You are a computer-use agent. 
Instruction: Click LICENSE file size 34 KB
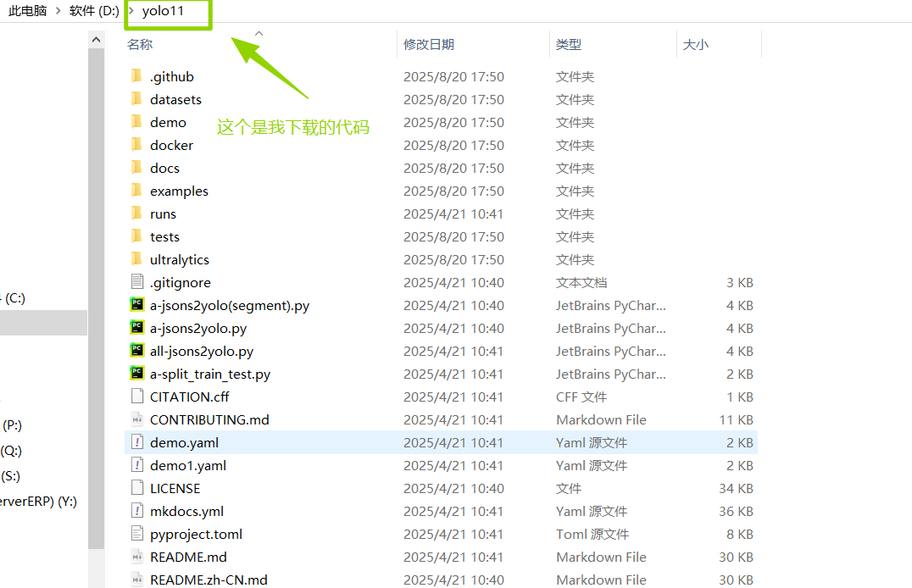736,489
